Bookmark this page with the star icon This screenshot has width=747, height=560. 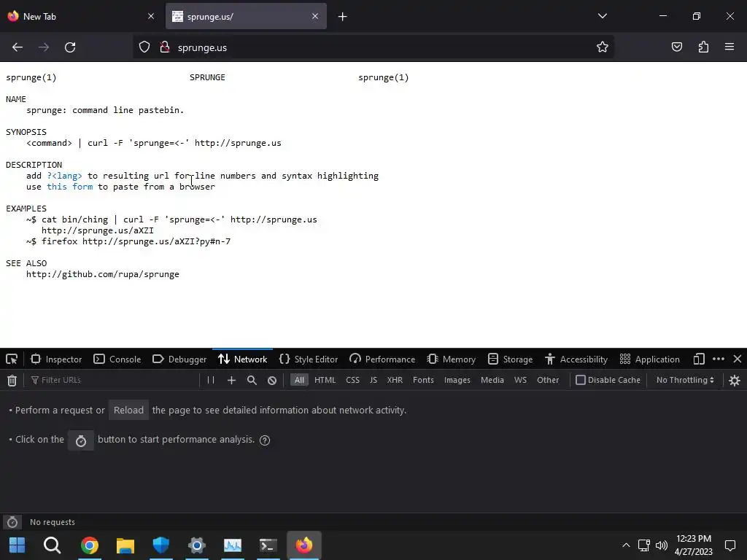602,47
